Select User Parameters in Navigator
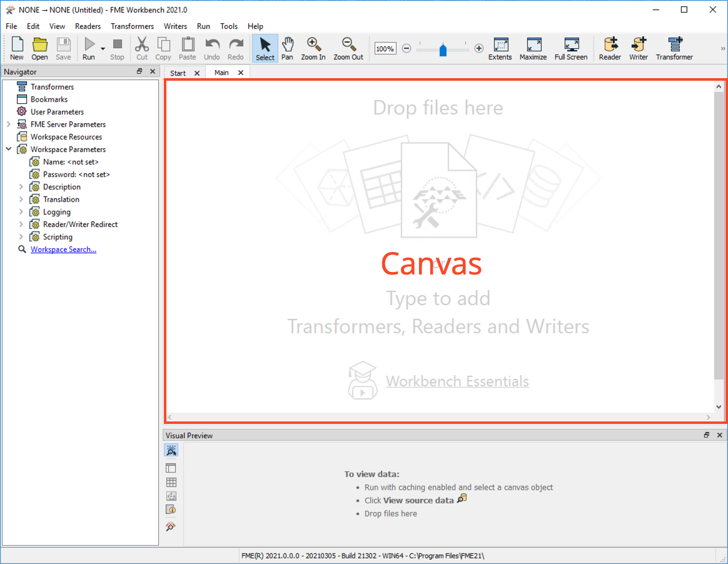The width and height of the screenshot is (728, 564). click(57, 112)
